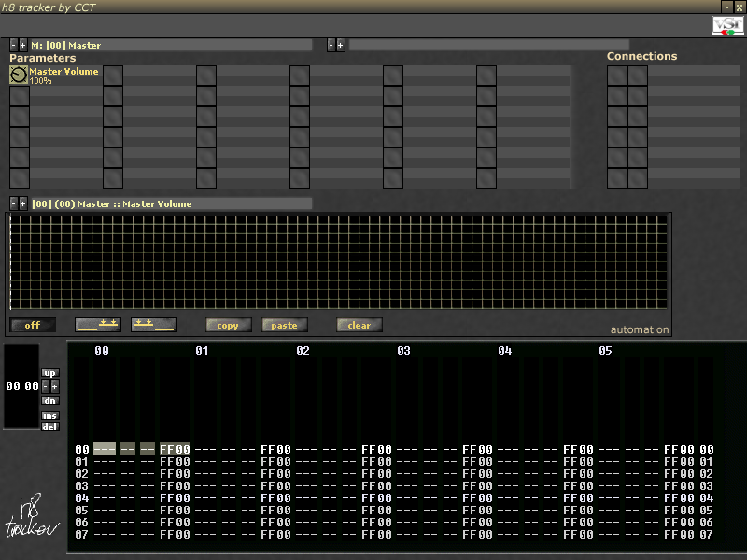This screenshot has width=747, height=560.
Task: Select the FF00 cell in row 00, track 00
Action: [x=175, y=449]
